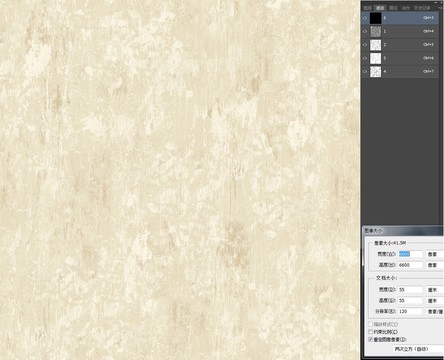Select the channel 1 thumbnail

coord(375,31)
